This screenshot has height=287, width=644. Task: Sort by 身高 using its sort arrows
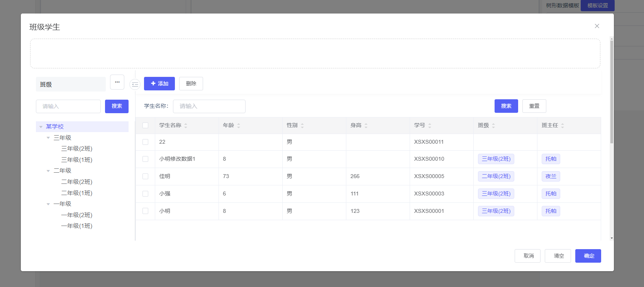pos(366,126)
